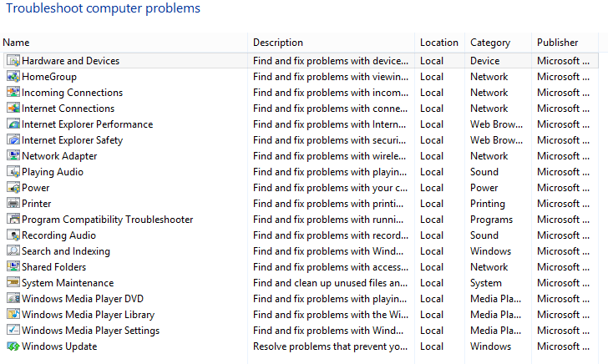
Task: Select Program Compatibility Troubleshooter entry
Action: tap(108, 220)
